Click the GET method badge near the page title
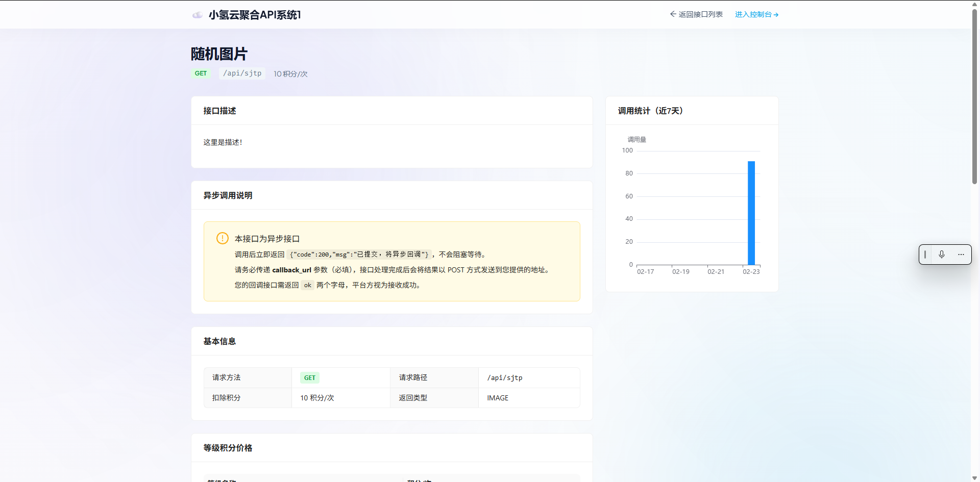This screenshot has width=980, height=482. click(201, 73)
